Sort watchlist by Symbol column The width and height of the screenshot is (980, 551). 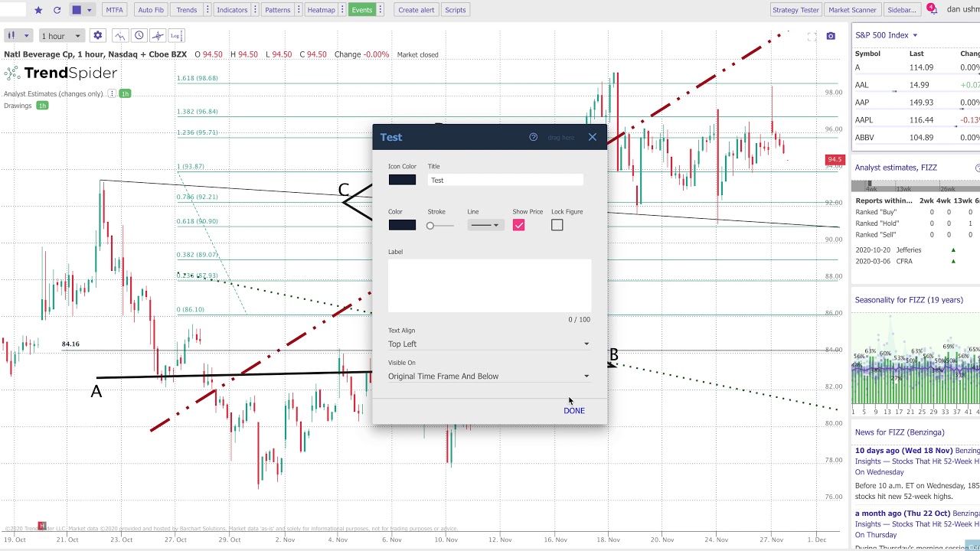point(867,54)
